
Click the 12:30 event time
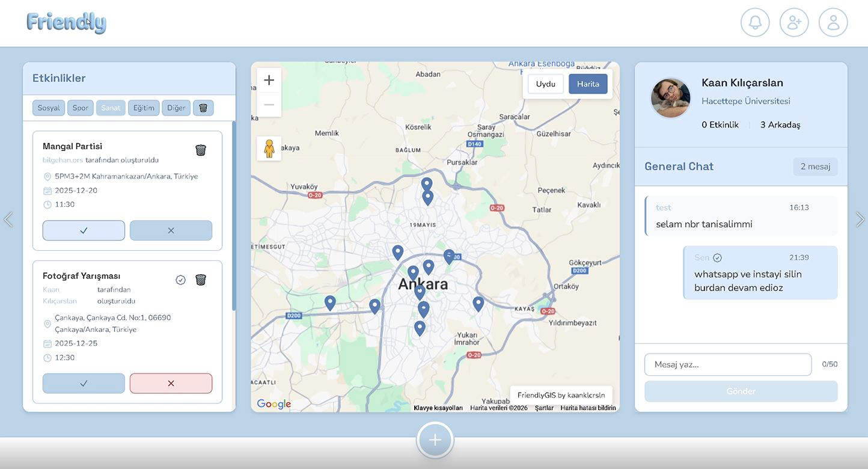(x=65, y=358)
